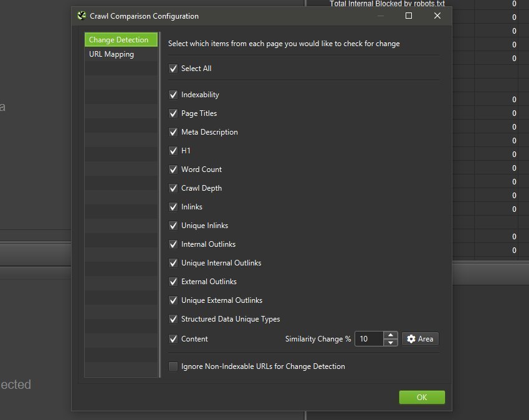529x420 pixels.
Task: Disable Indexability change detection
Action: coord(173,94)
